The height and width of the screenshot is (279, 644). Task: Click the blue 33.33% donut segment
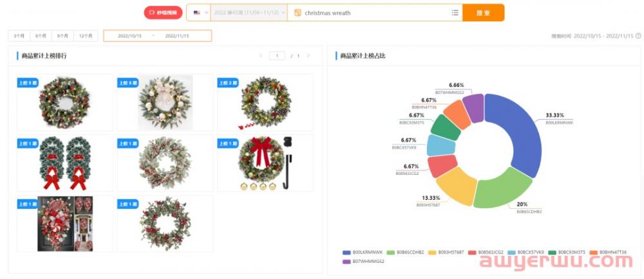coord(526,131)
